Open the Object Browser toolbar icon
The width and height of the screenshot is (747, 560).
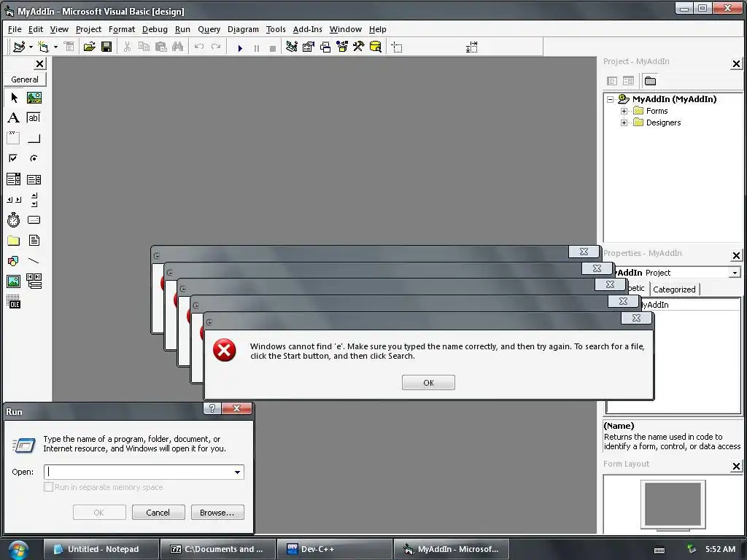pos(342,47)
